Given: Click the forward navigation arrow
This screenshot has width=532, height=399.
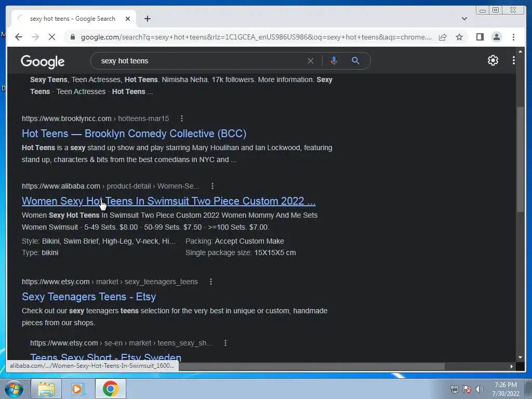Looking at the screenshot, I should [35, 37].
